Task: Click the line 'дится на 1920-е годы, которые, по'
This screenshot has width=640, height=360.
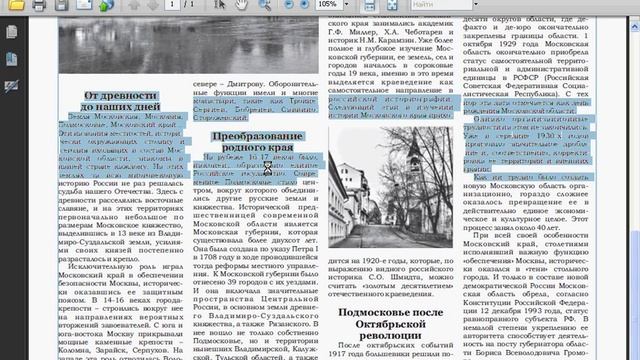Action: click(391, 260)
